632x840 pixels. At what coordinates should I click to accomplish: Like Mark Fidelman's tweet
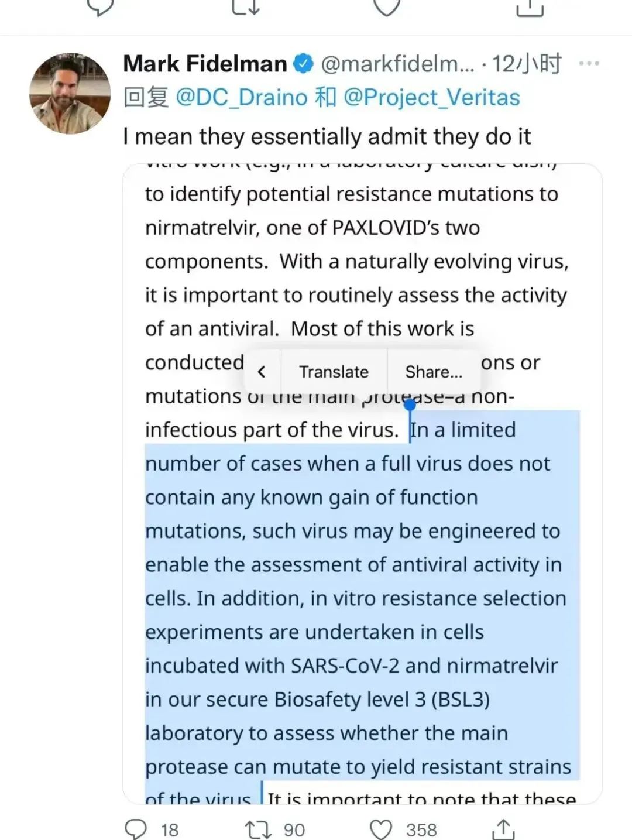click(x=382, y=829)
